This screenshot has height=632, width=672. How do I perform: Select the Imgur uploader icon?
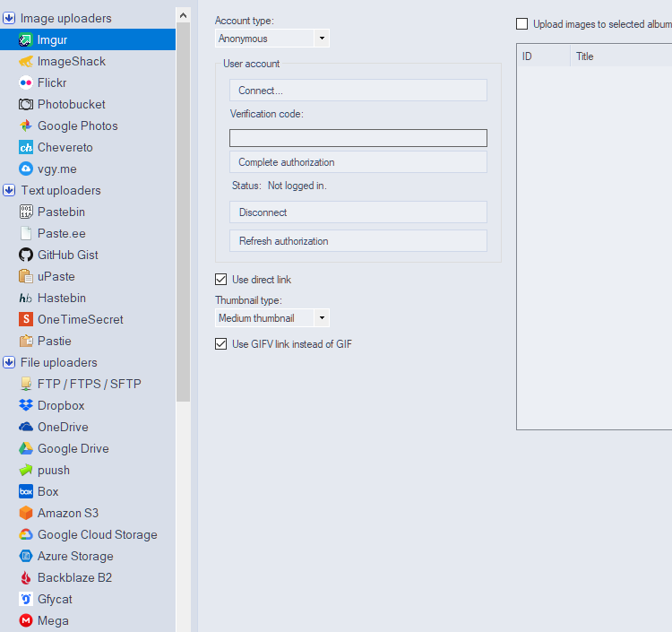[26, 39]
